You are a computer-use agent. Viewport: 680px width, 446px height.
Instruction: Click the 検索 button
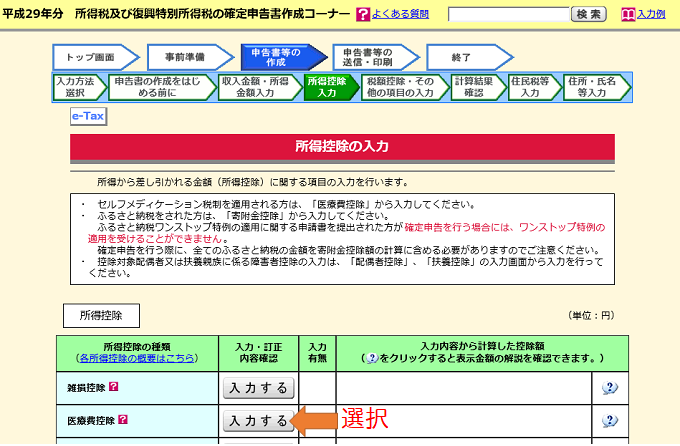(588, 14)
